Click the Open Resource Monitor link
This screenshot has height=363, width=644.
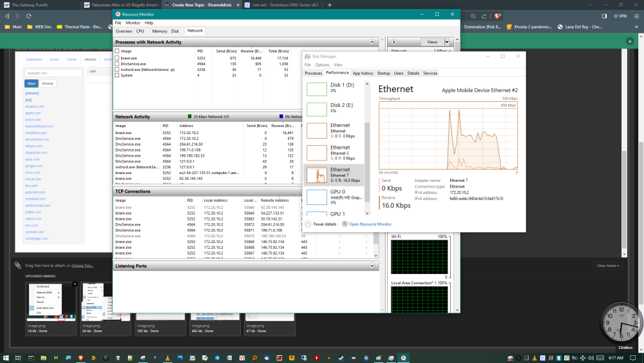pyautogui.click(x=370, y=224)
